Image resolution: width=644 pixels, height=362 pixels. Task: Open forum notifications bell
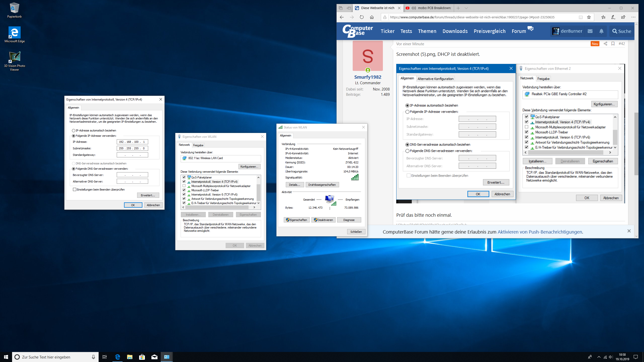click(601, 31)
